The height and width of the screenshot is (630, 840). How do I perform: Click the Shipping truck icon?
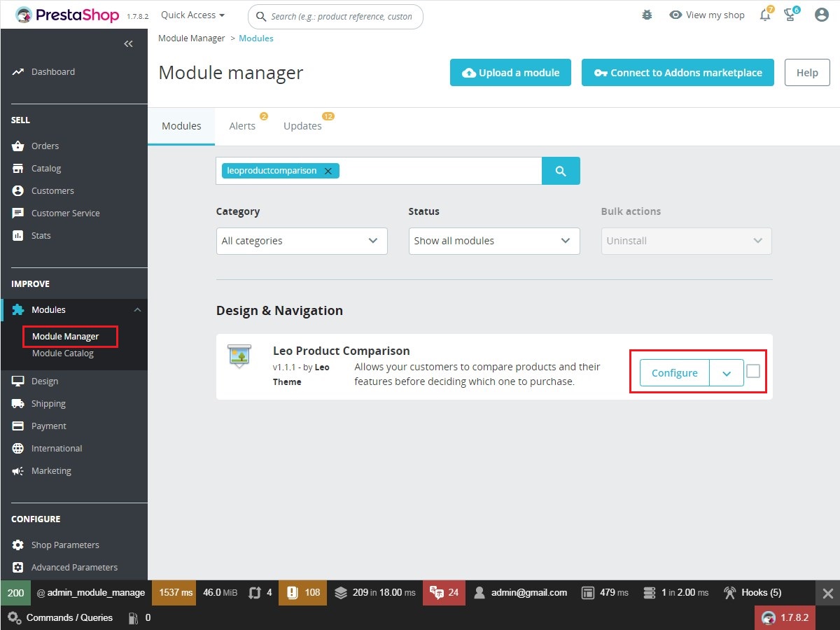[x=18, y=403]
